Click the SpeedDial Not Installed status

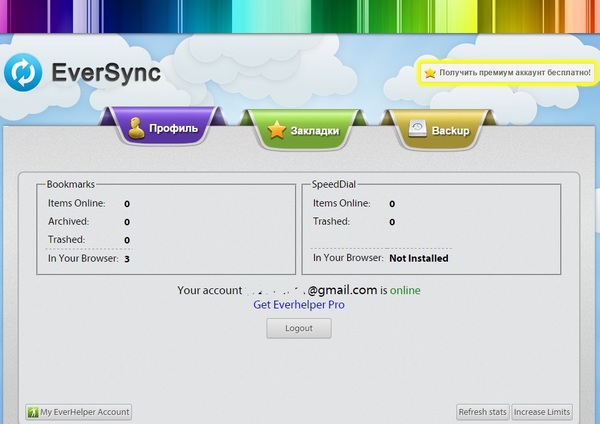pyautogui.click(x=418, y=258)
